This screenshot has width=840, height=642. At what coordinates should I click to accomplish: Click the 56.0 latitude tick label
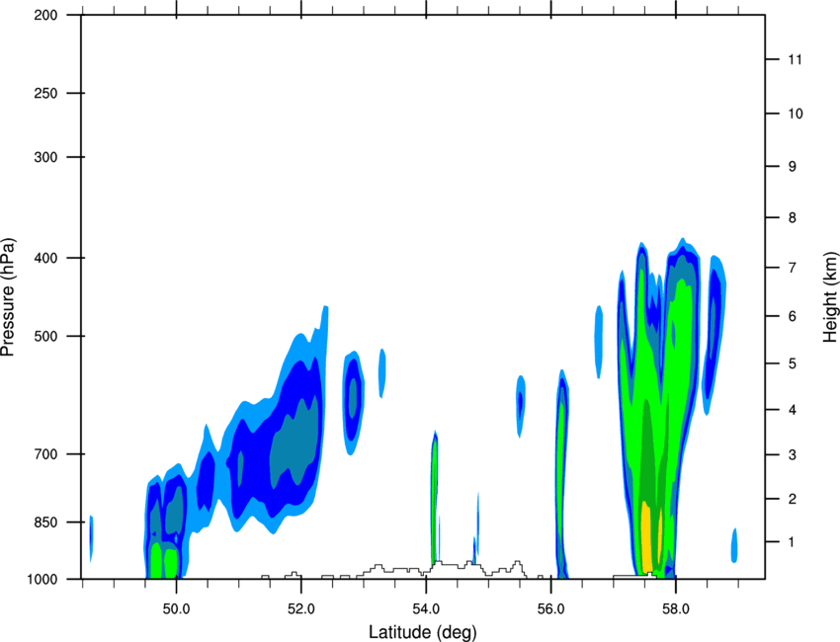(x=551, y=609)
